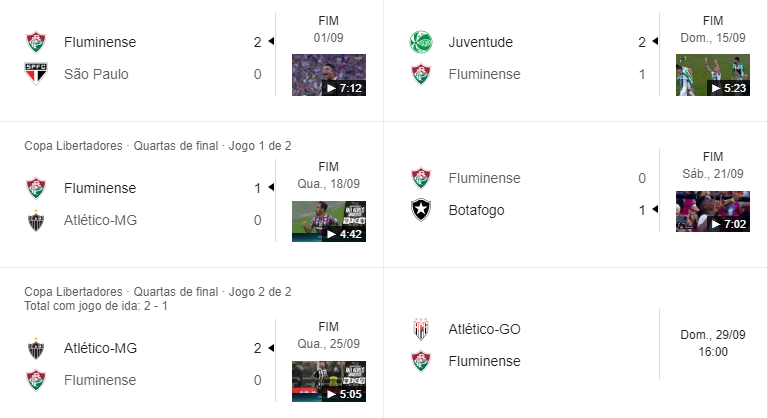Open the Botafogo team name

point(477,210)
